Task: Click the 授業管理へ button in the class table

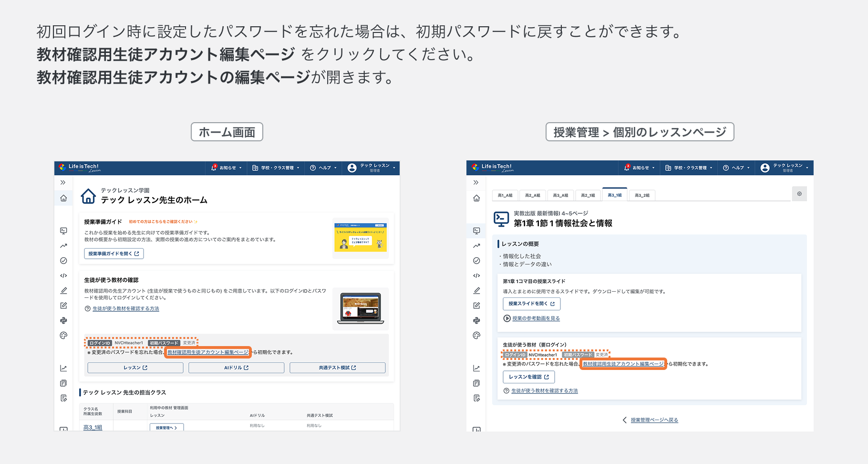Action: (x=166, y=428)
